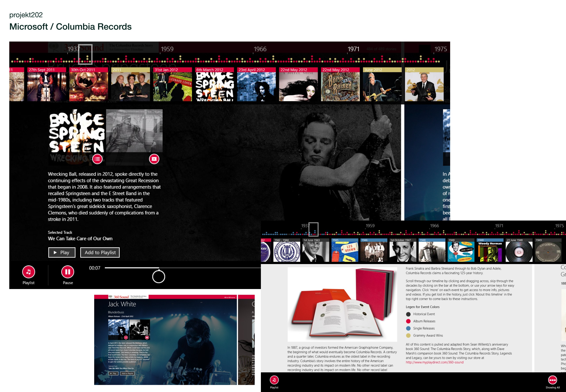Jump to 1959 on the dark timeline

(x=167, y=49)
